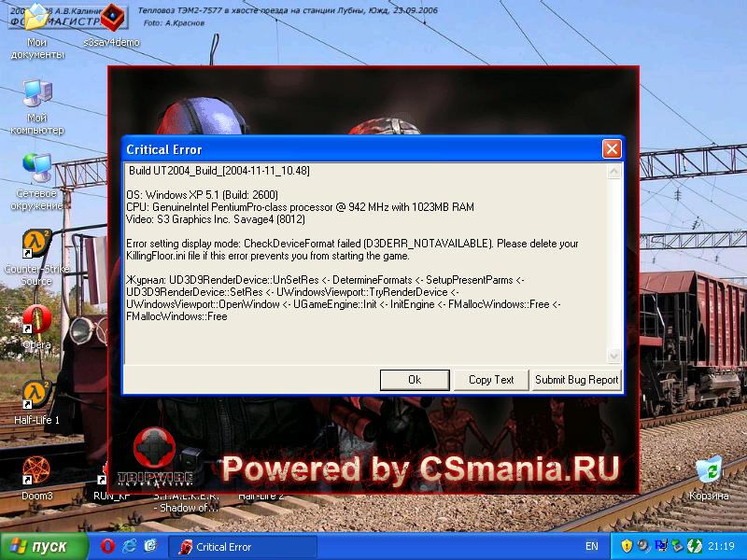Click the 21:19 clock in the tray

point(721,546)
